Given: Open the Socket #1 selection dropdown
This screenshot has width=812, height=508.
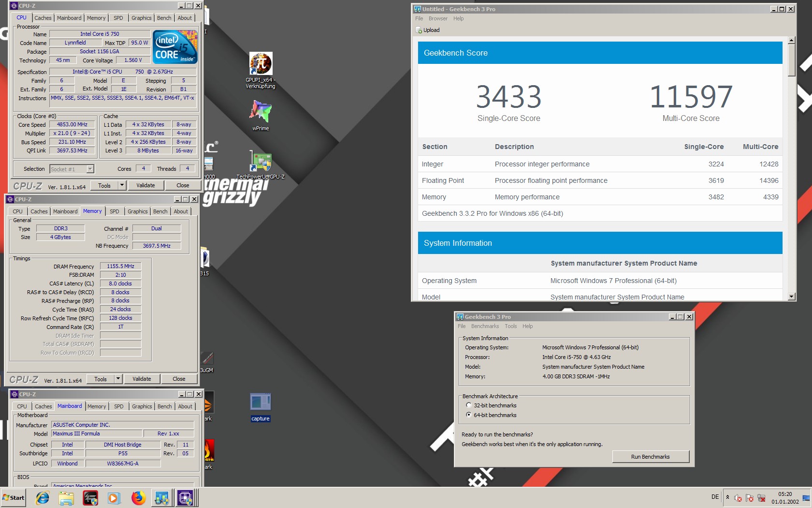Looking at the screenshot, I should coord(89,169).
